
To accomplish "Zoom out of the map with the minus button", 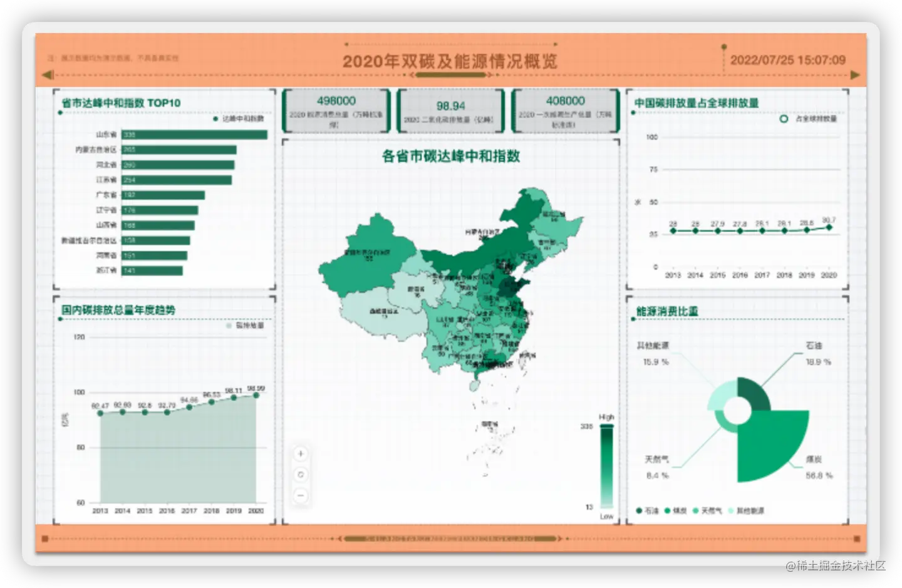I will point(301,495).
